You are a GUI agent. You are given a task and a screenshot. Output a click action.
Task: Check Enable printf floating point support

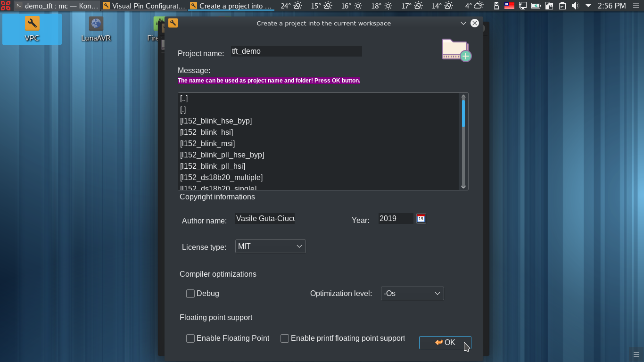(x=285, y=338)
